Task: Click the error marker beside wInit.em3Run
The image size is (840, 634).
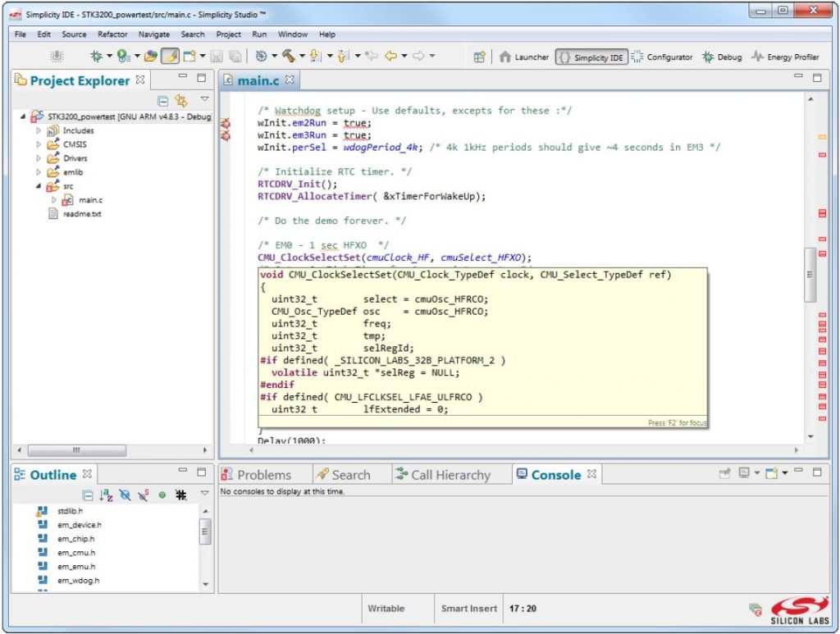Action: pos(226,135)
